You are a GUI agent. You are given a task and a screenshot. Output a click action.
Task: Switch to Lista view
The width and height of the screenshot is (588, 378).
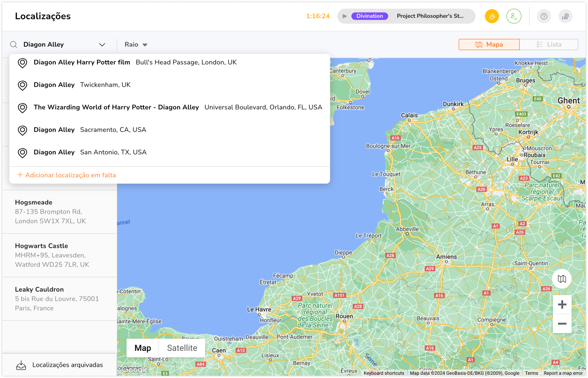tap(549, 44)
